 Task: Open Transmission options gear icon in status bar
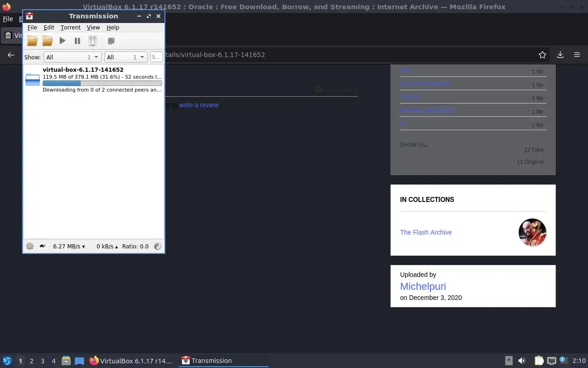click(x=30, y=246)
